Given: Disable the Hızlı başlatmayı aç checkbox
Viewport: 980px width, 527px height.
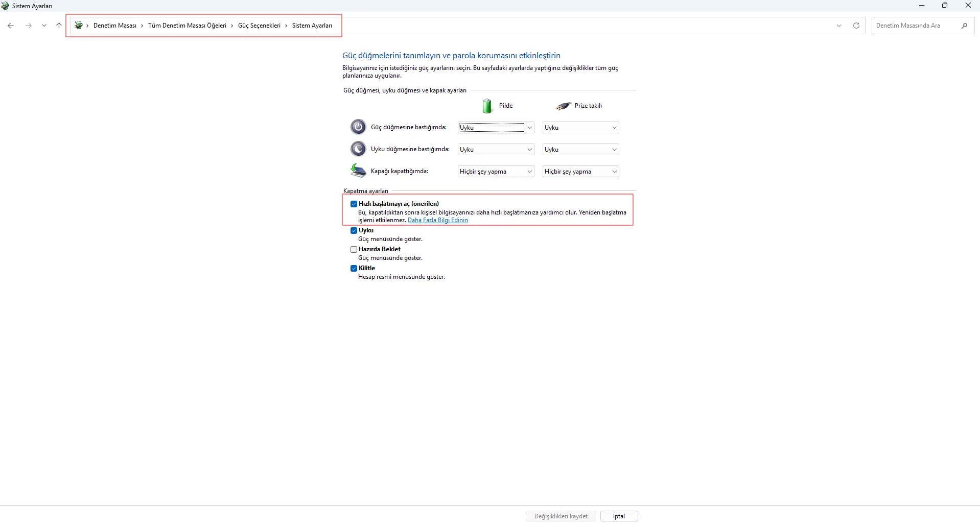Looking at the screenshot, I should [x=354, y=204].
